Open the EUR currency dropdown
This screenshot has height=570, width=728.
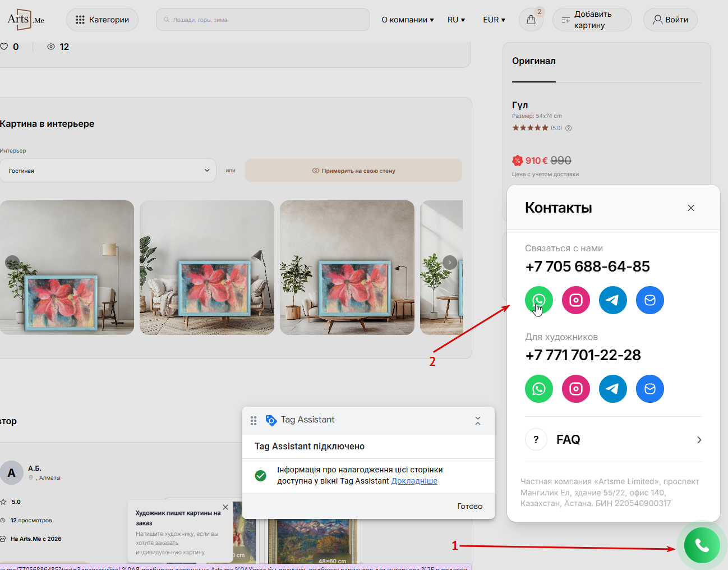coord(494,20)
